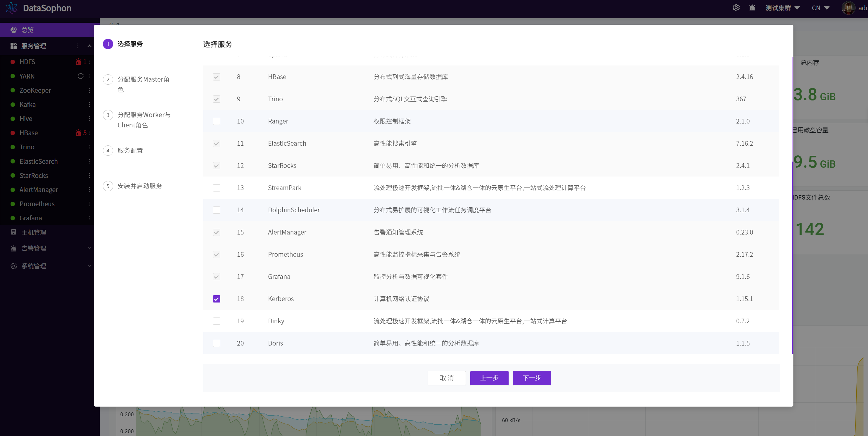Open the settings gear in top bar
Viewport: 868px width, 436px height.
736,8
